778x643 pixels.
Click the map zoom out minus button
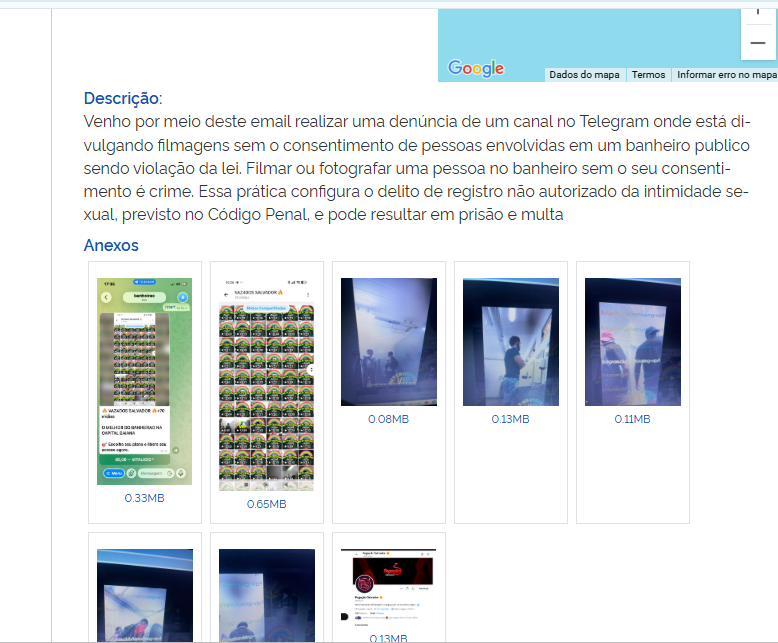[x=758, y=43]
